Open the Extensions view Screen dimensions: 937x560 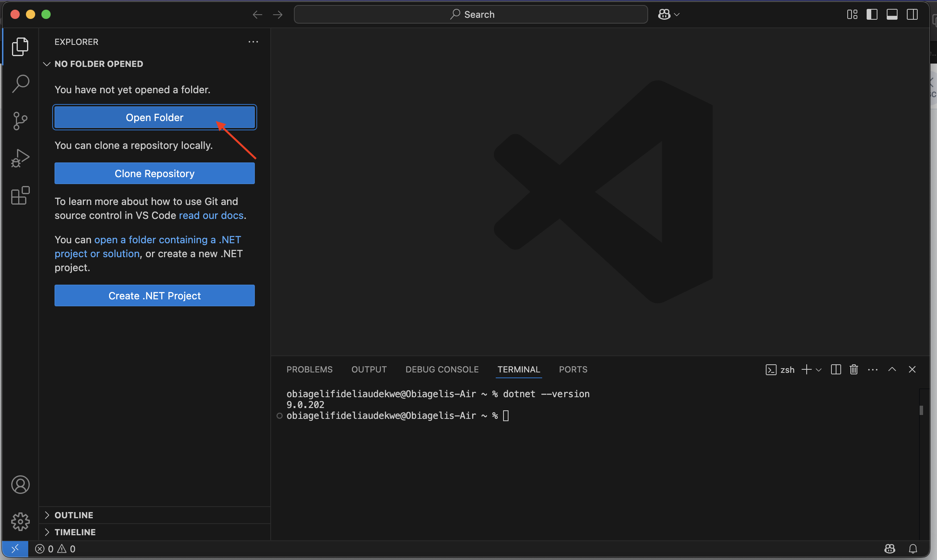[x=20, y=195]
